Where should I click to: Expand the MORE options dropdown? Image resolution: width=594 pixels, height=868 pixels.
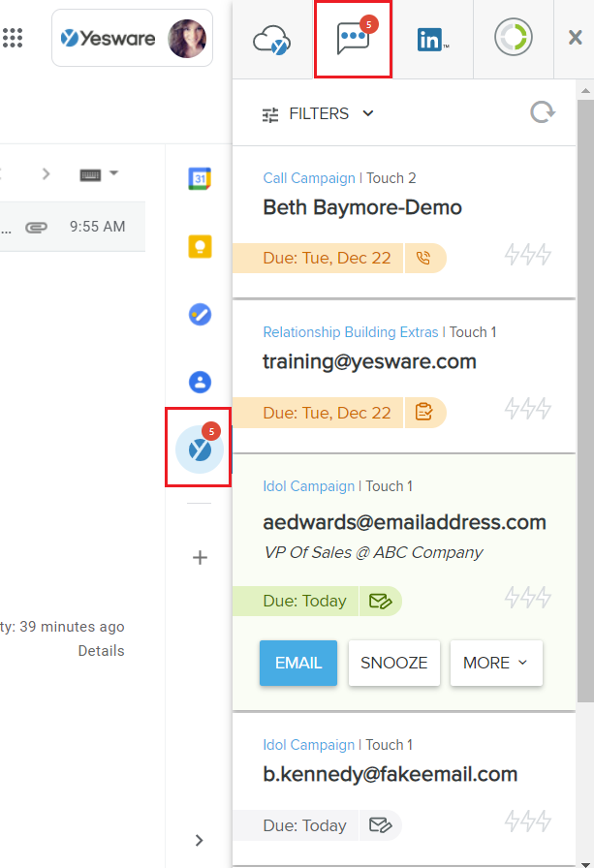coord(495,664)
